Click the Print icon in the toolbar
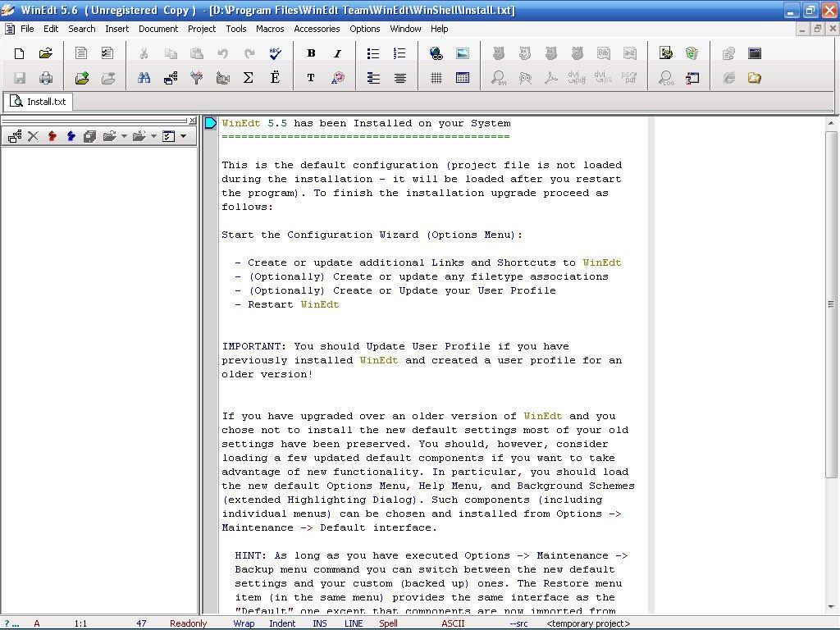 (x=46, y=78)
